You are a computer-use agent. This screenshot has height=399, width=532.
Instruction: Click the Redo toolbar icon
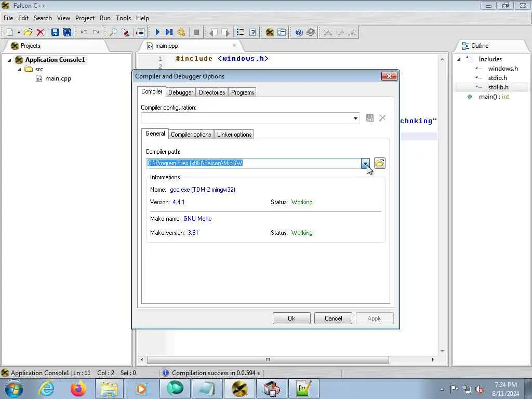96,32
